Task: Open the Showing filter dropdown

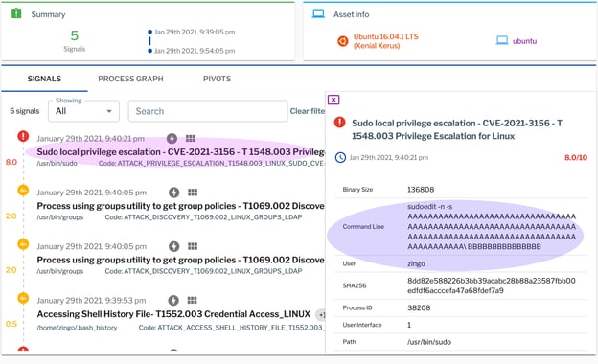Action: (83, 111)
